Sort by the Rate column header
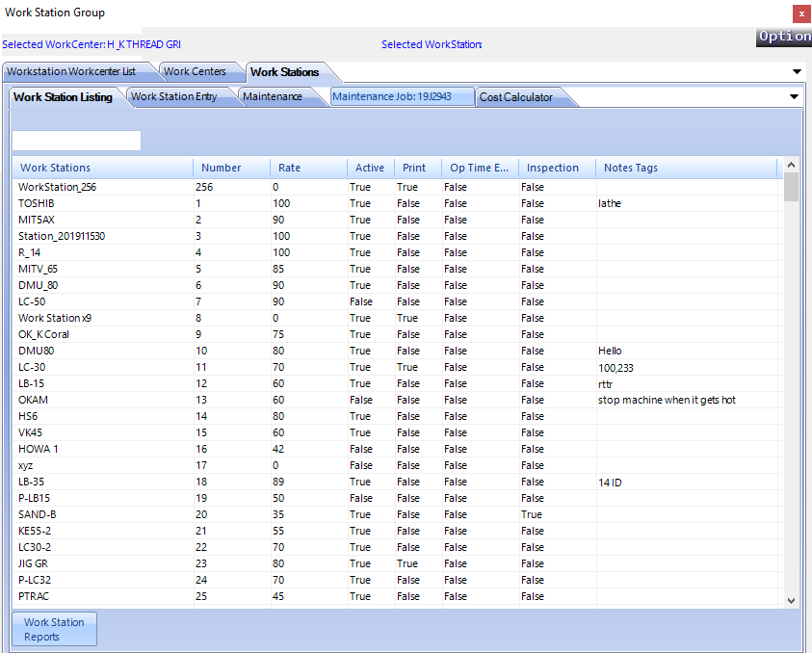Screen dimensions: 812x653 point(308,168)
